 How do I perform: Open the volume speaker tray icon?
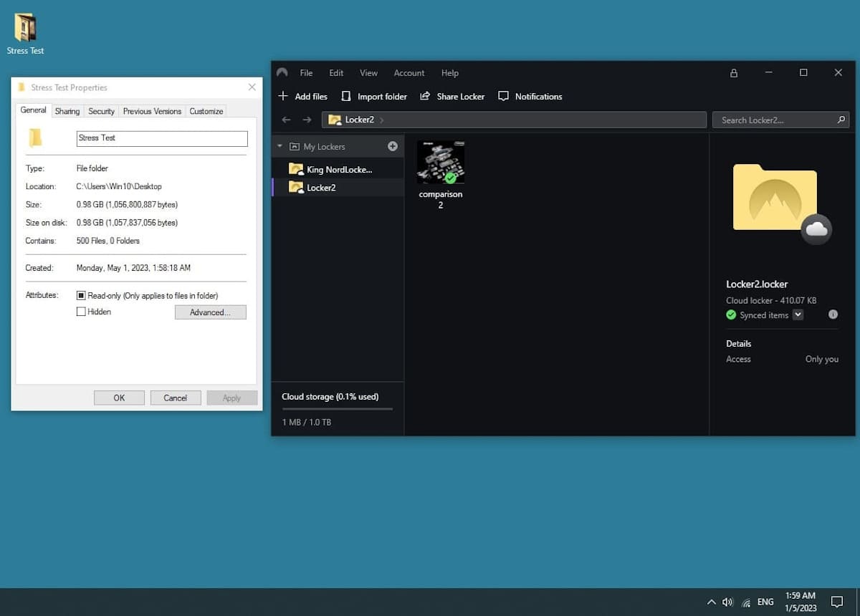point(728,602)
